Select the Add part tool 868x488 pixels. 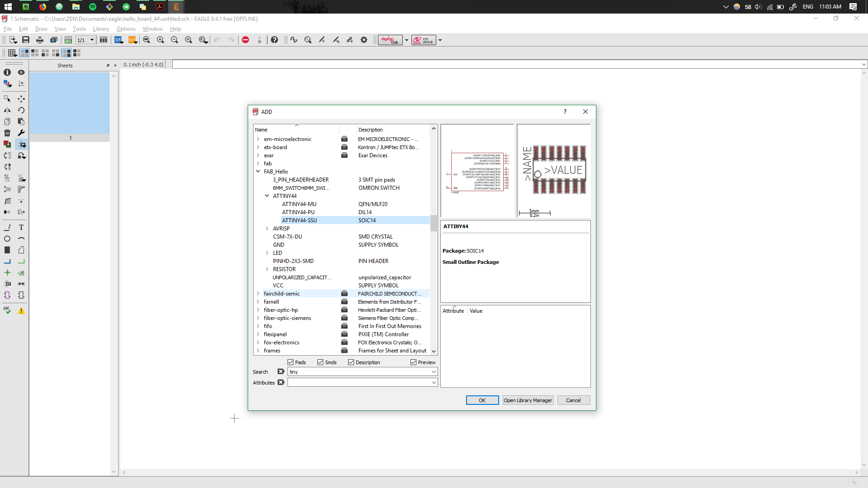(21, 144)
